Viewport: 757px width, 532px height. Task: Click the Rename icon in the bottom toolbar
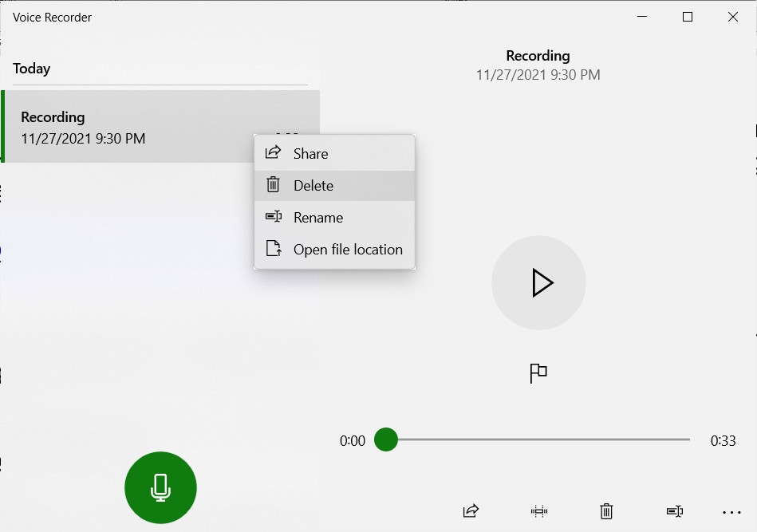[x=675, y=510]
